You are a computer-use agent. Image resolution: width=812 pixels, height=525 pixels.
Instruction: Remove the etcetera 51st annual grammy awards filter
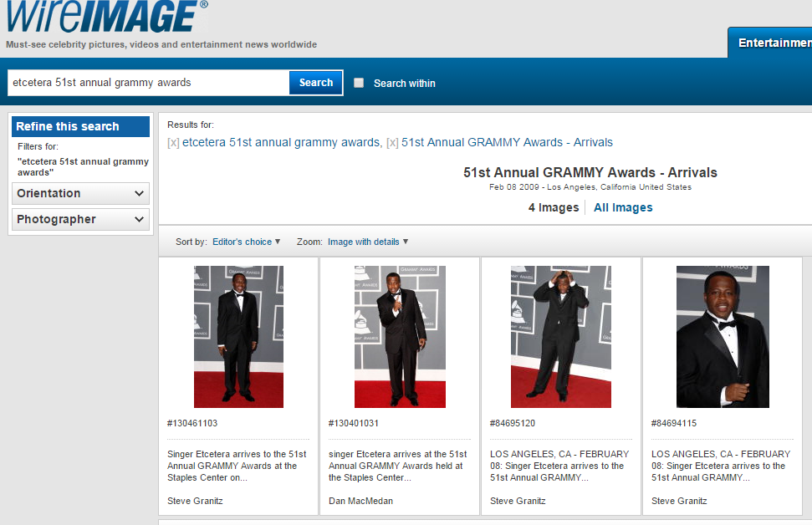pos(173,143)
